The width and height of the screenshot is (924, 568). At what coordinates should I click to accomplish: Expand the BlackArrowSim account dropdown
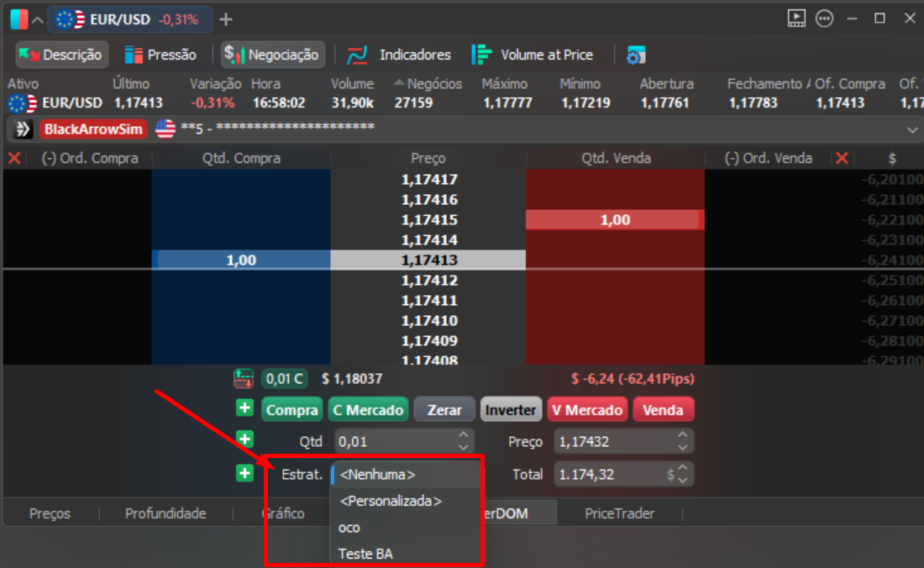click(x=911, y=129)
